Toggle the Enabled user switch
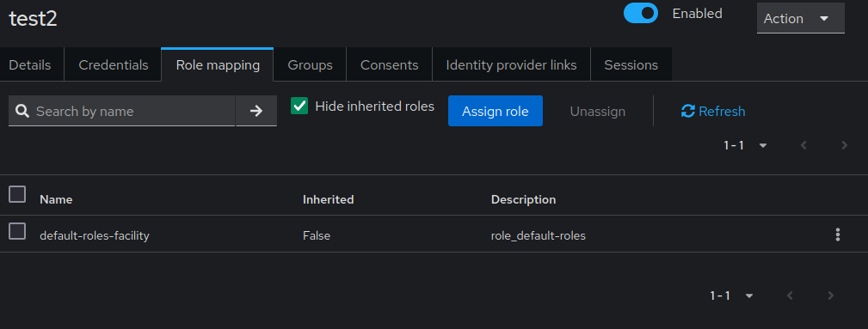 coord(641,13)
